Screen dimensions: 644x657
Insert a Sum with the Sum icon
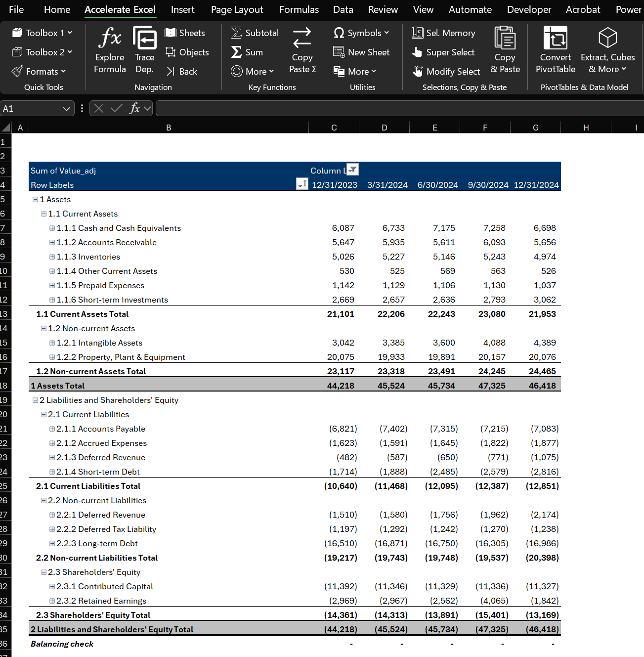[x=247, y=52]
